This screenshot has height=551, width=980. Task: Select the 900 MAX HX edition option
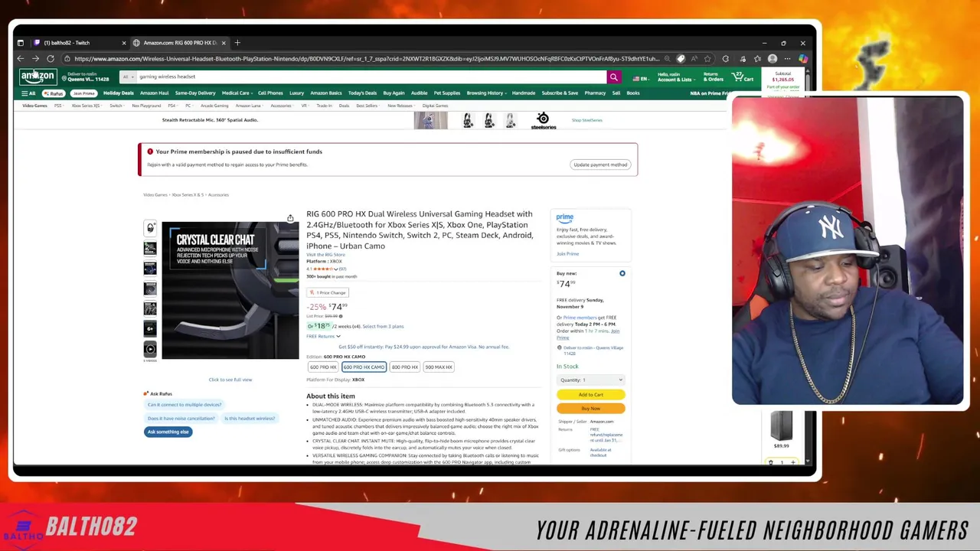pyautogui.click(x=439, y=367)
